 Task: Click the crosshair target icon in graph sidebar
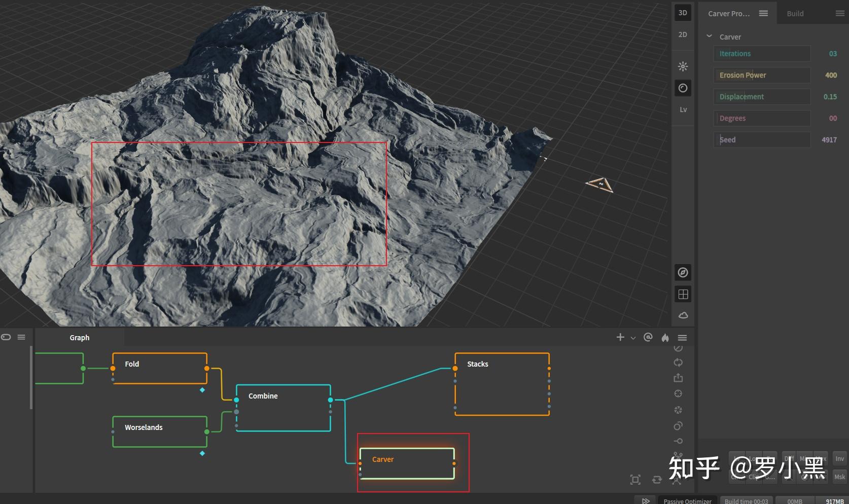pos(678,393)
